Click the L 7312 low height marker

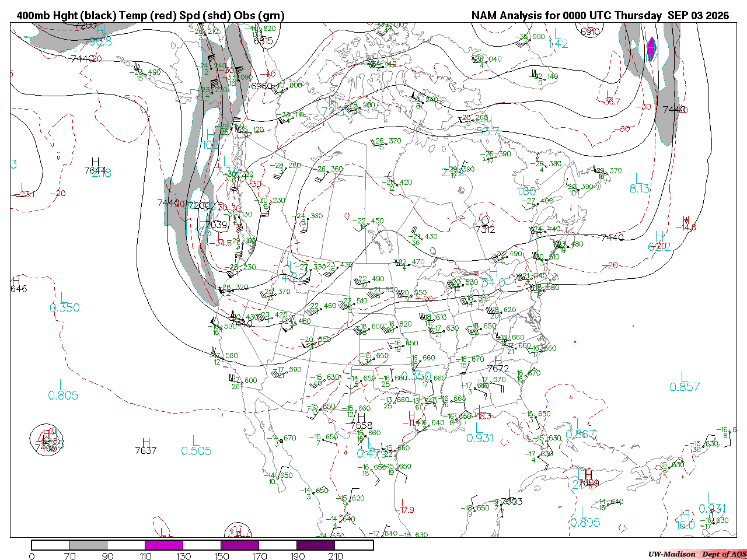point(485,225)
